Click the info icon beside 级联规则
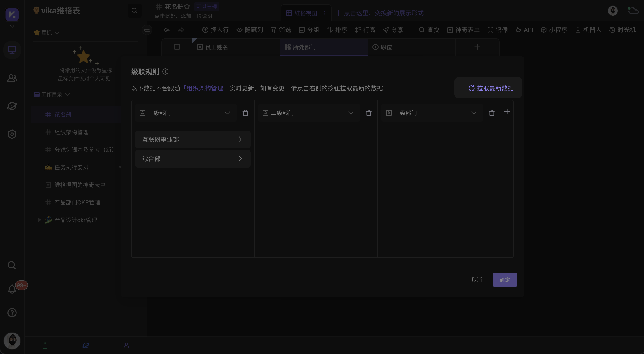The width and height of the screenshot is (644, 354). [x=165, y=72]
